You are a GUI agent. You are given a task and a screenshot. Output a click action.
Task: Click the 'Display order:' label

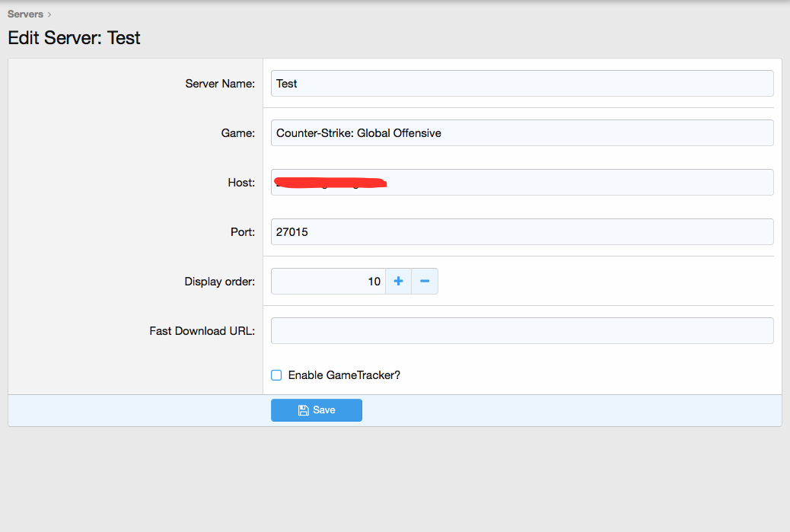219,282
